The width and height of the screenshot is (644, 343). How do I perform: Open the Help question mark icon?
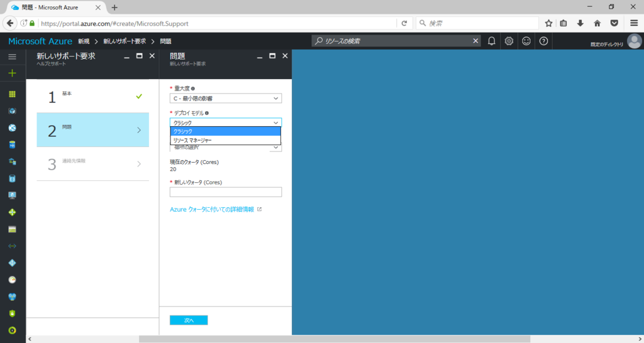click(543, 41)
